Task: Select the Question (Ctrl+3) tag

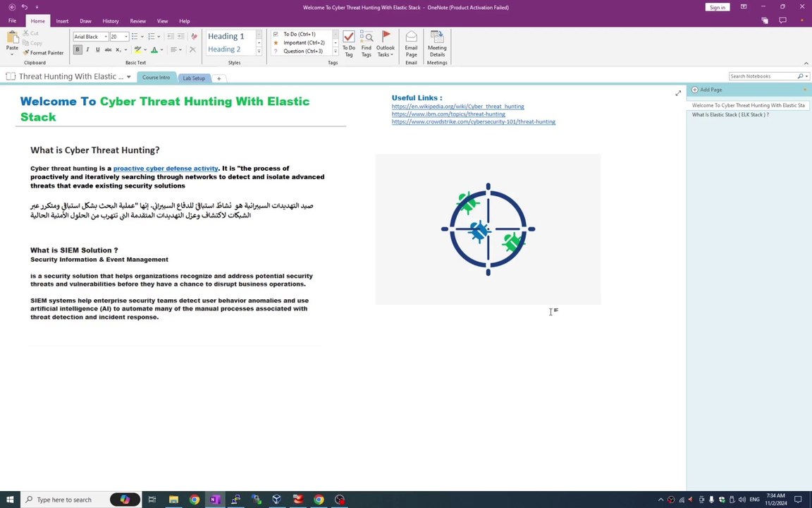Action: (x=302, y=51)
